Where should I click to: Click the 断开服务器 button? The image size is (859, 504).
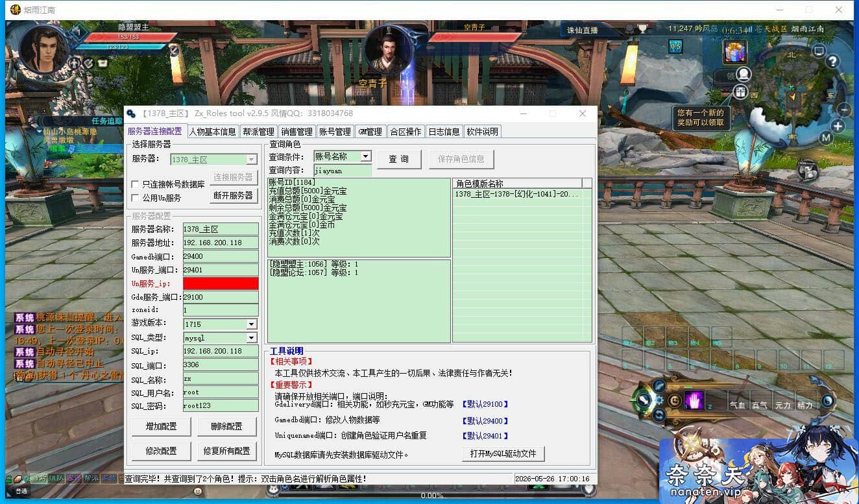(x=233, y=195)
